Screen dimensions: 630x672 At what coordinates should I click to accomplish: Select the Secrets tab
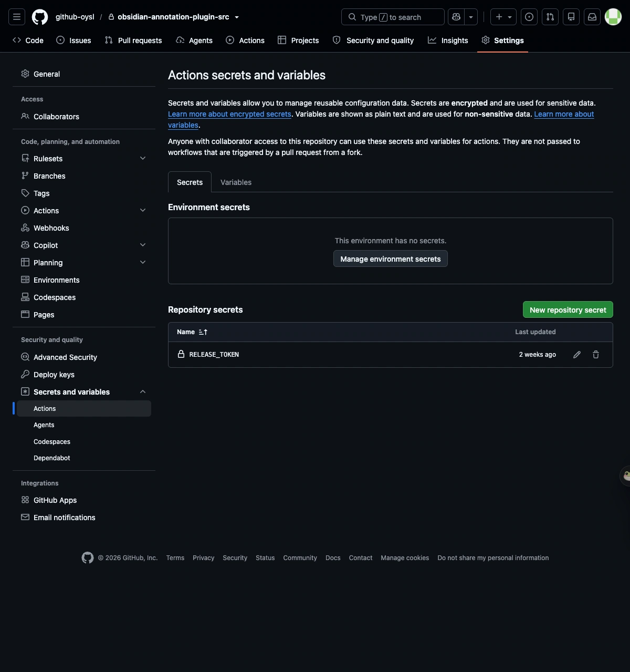190,182
